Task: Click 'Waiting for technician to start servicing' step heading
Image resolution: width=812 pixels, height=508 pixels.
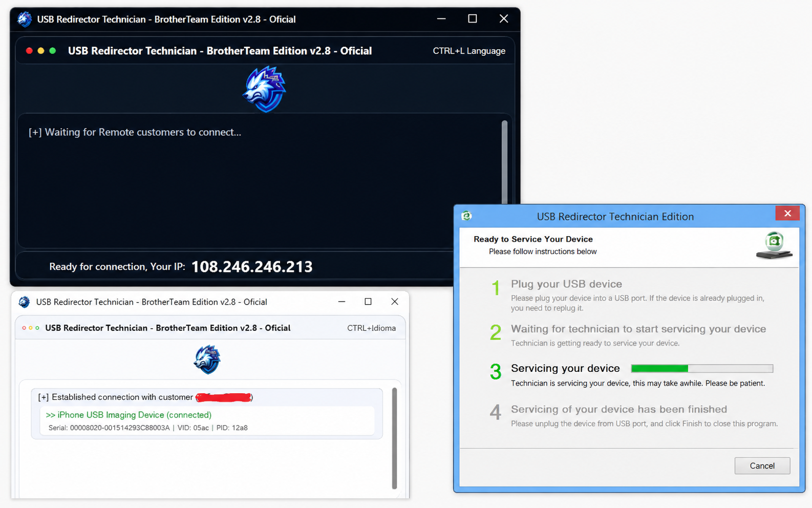Action: pos(638,329)
